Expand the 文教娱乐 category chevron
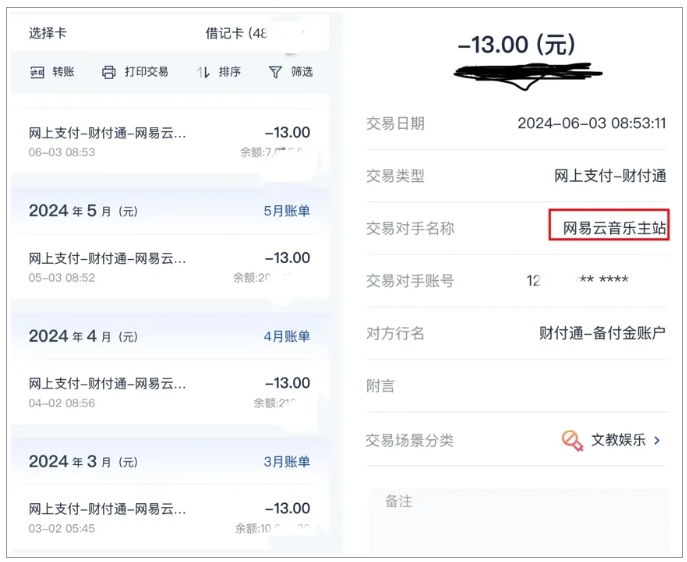The image size is (687, 562). pos(657,440)
